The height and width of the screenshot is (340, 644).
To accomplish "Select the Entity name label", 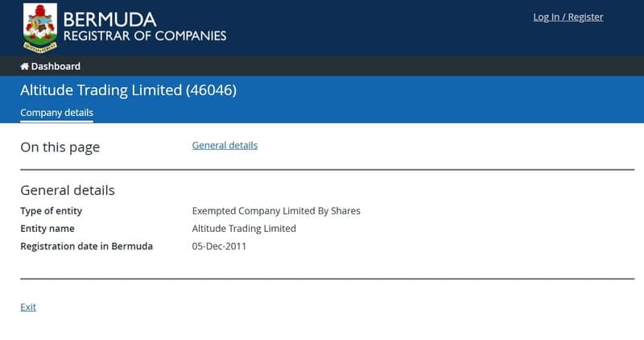I will pos(47,229).
